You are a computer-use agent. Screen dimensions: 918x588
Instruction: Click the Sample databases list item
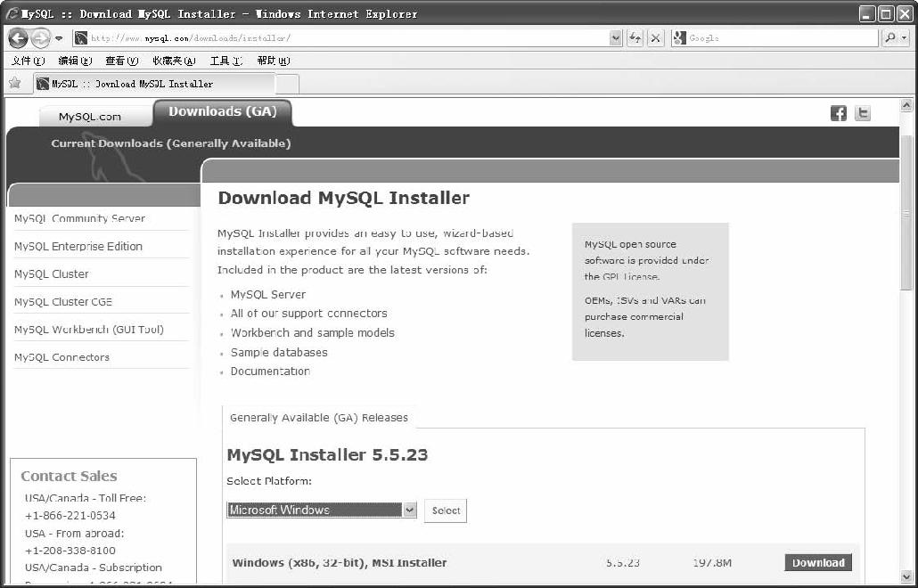pos(279,352)
